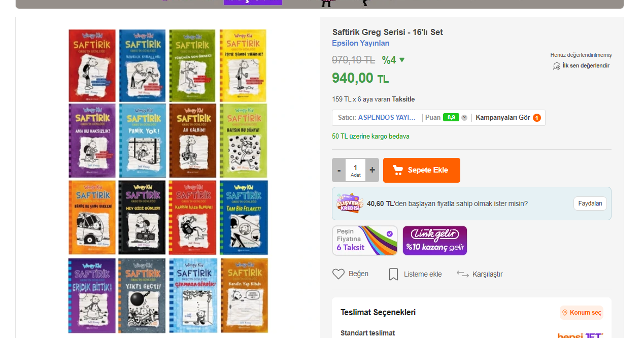The width and height of the screenshot is (644, 338).
Task: Click the location pin in Konum seç
Action: click(564, 313)
